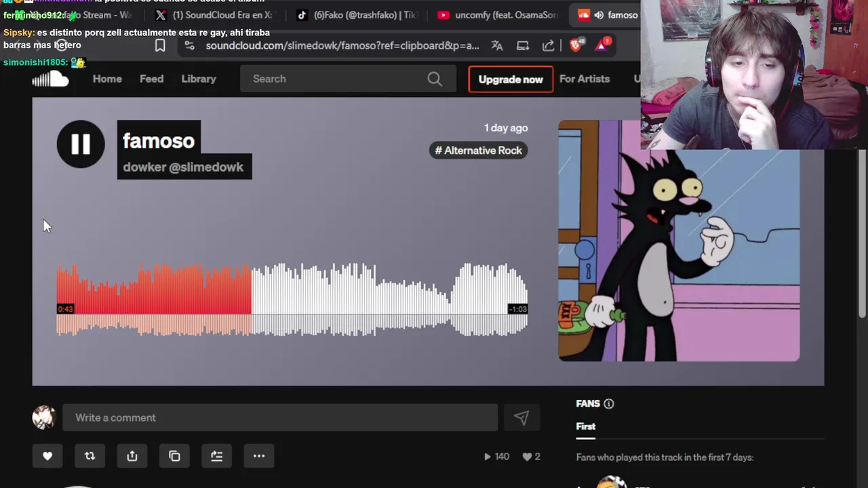Open dowker @slimedowk artist profile
The image size is (868, 488).
(183, 167)
